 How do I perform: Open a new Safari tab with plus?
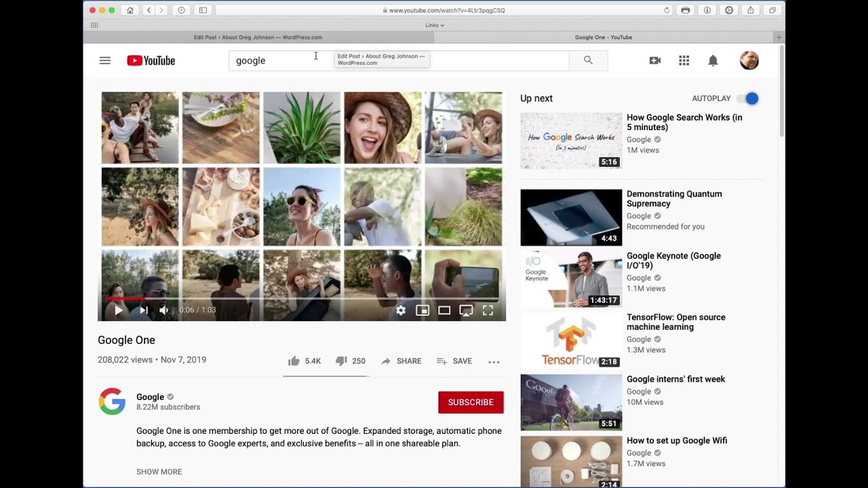pyautogui.click(x=779, y=37)
